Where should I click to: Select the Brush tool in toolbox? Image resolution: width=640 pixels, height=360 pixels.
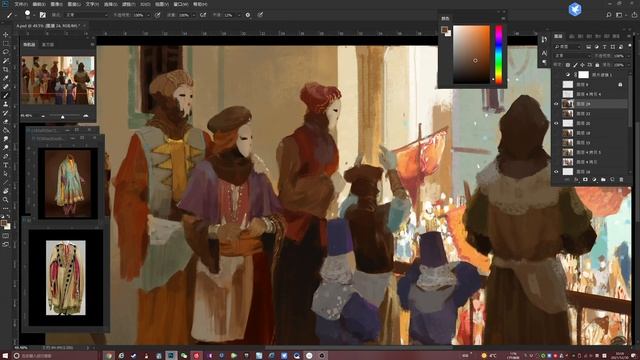click(6, 95)
